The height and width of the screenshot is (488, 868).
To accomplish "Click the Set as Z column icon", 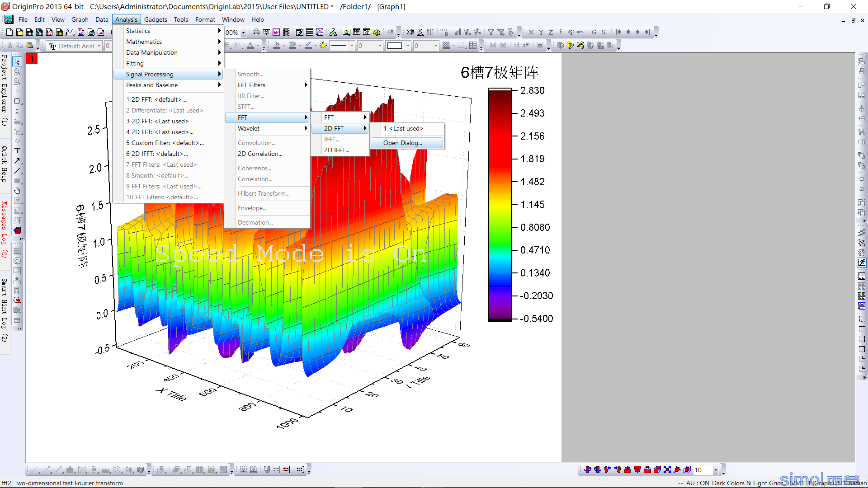I will tap(551, 32).
